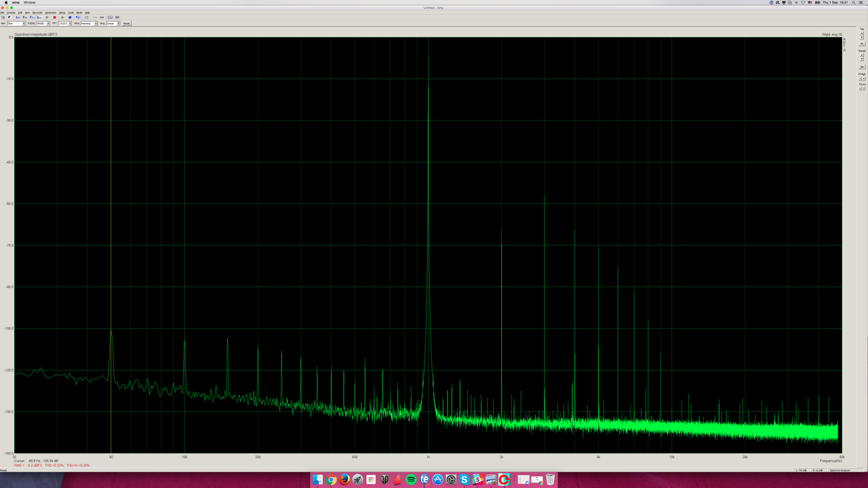This screenshot has height=488, width=868.
Task: Select the impulse response (Imp) mode icon
Action: (x=18, y=18)
